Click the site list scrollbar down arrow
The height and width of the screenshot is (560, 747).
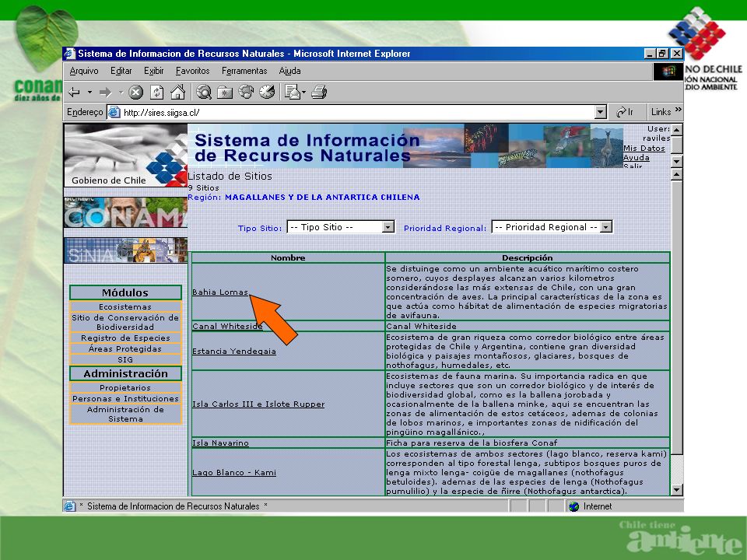click(676, 490)
